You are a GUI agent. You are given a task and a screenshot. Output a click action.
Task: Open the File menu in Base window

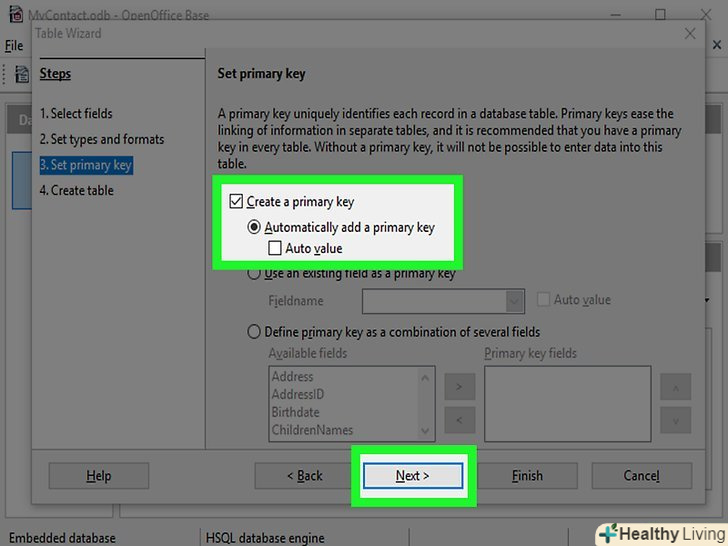(x=14, y=46)
